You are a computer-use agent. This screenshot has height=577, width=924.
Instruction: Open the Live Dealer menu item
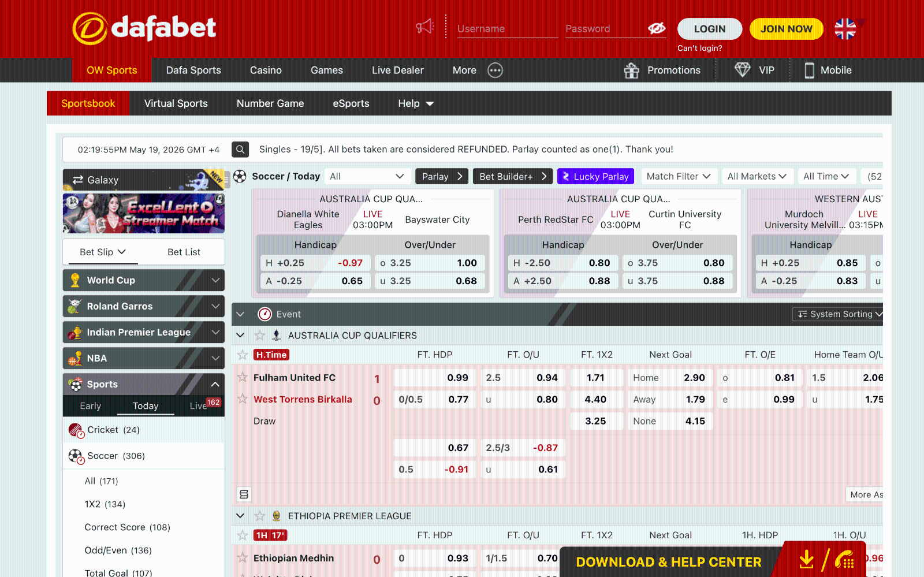tap(398, 70)
